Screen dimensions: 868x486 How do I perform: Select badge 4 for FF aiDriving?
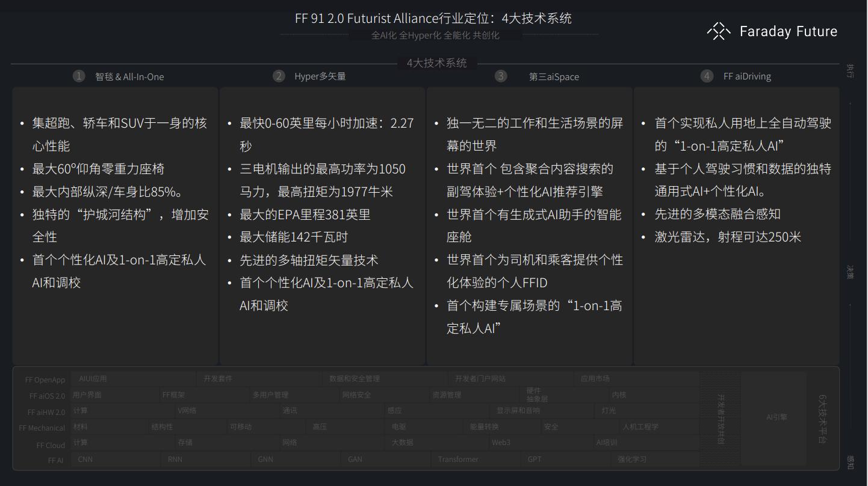[706, 76]
